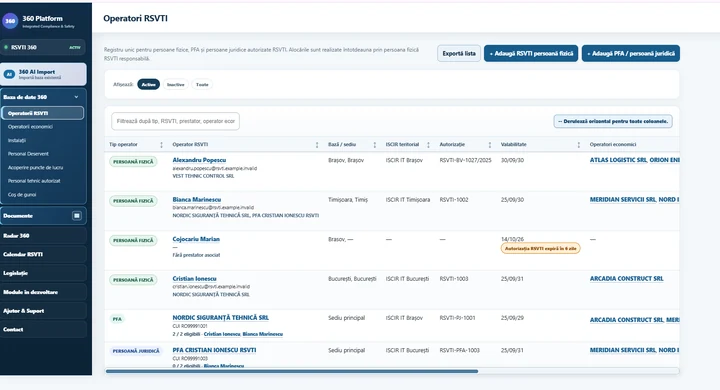Open Cristian Ionescu's profile
This screenshot has width=720, height=390.
194,279
